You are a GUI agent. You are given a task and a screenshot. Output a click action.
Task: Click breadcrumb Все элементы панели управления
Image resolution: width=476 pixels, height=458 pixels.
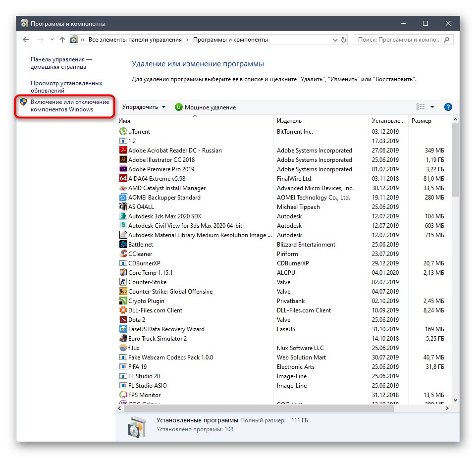(135, 40)
